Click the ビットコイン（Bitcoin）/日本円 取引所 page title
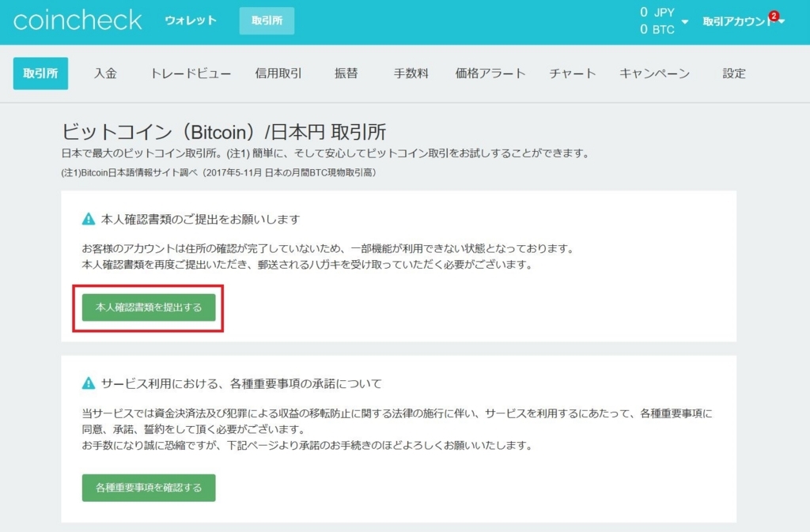810x532 pixels. pyautogui.click(x=224, y=132)
